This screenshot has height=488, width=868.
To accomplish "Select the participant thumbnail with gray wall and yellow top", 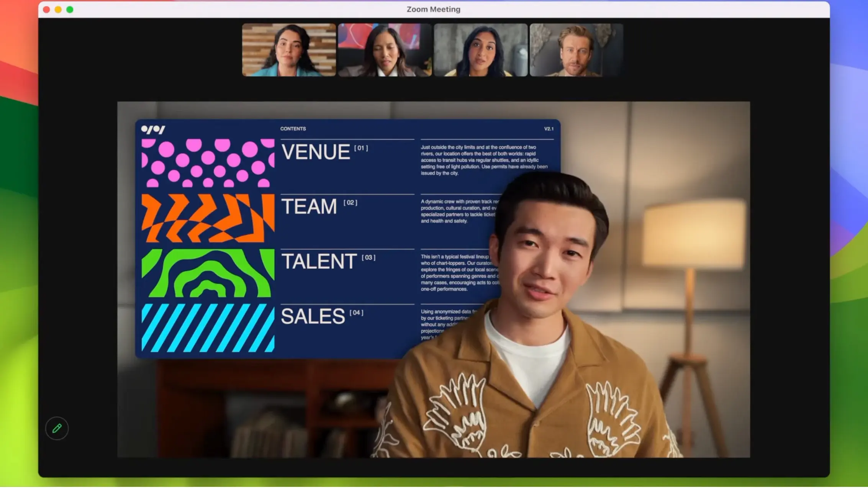I will tap(480, 50).
